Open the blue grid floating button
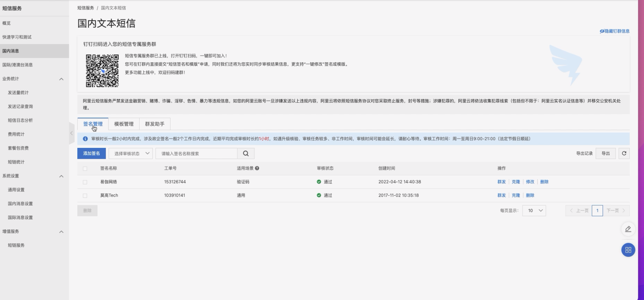This screenshot has height=300, width=644. click(x=628, y=250)
